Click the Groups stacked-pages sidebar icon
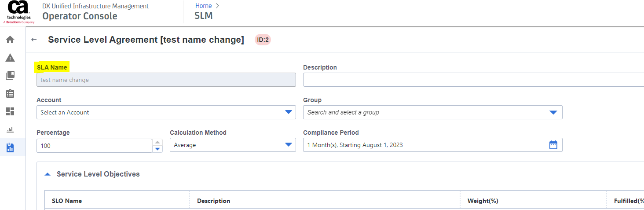Viewport: 644px width, 210px height. [10, 75]
